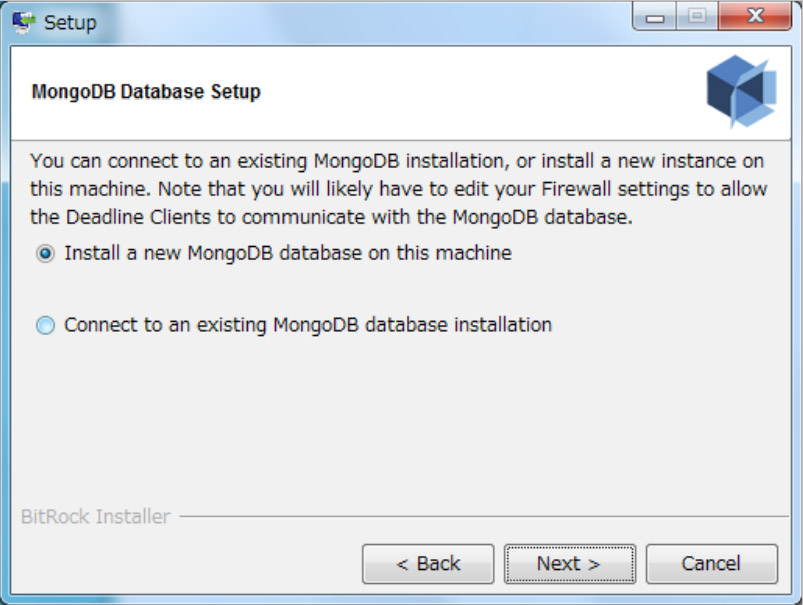Viewport: 803px width, 605px height.
Task: Click the 'Connect to an existing MongoDB' label text
Action: click(x=308, y=325)
